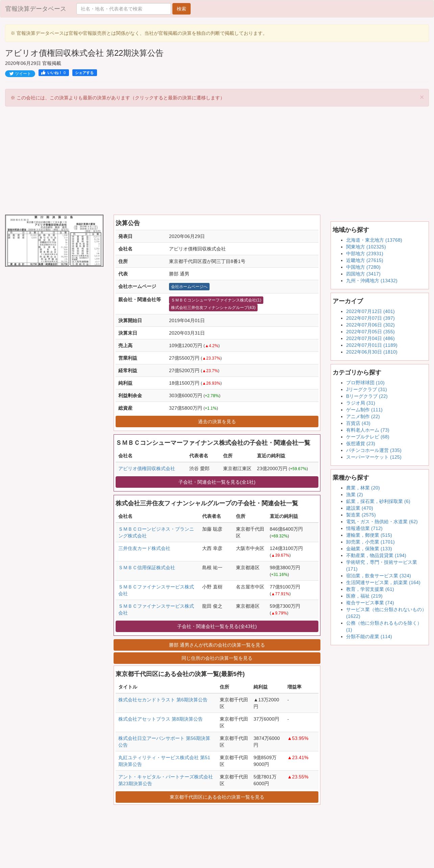Click the 会社ホームページへ badge
Screen dimensions: 434x868
[189, 287]
